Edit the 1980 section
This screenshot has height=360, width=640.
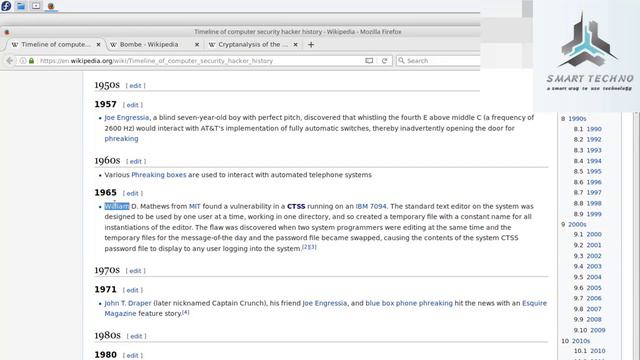tap(132, 356)
